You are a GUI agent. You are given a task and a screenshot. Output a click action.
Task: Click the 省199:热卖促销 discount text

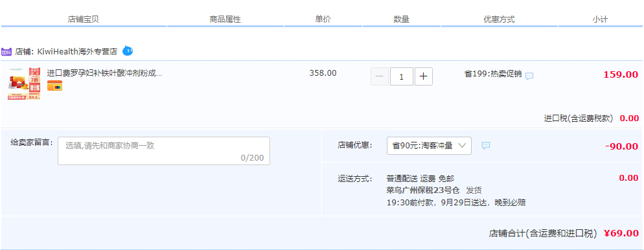tap(493, 74)
